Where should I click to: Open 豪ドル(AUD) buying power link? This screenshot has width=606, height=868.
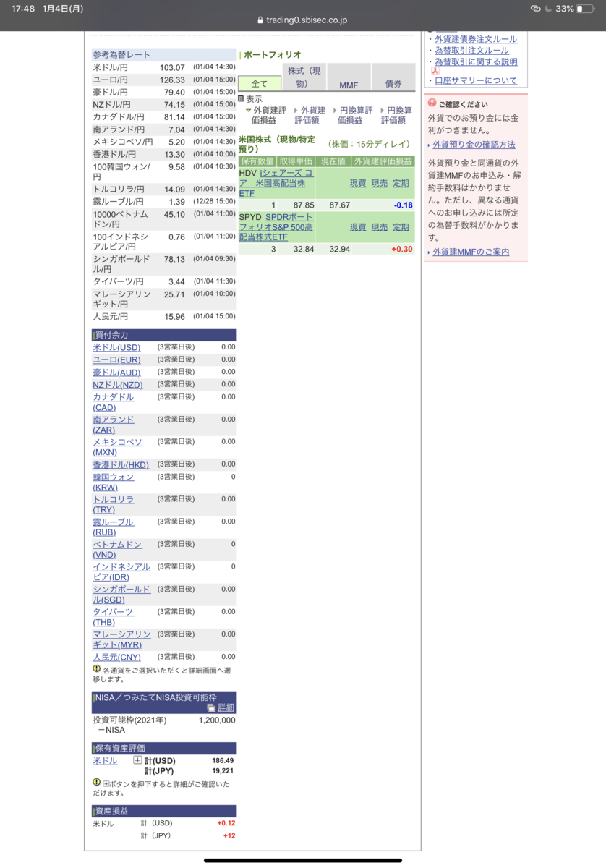pos(116,373)
